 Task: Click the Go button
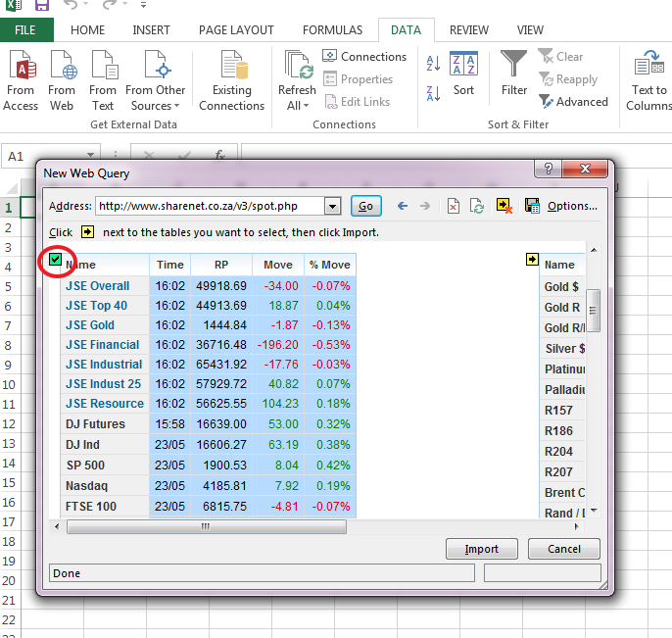(365, 206)
